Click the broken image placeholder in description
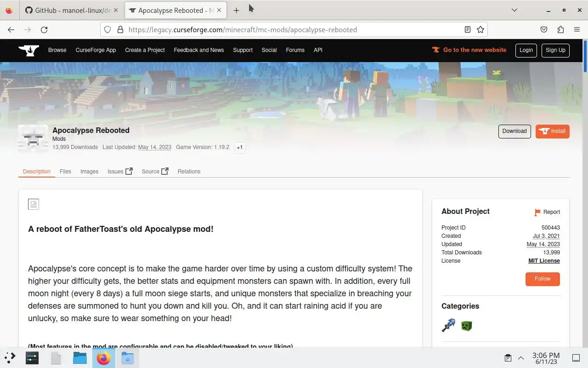 [x=34, y=204]
